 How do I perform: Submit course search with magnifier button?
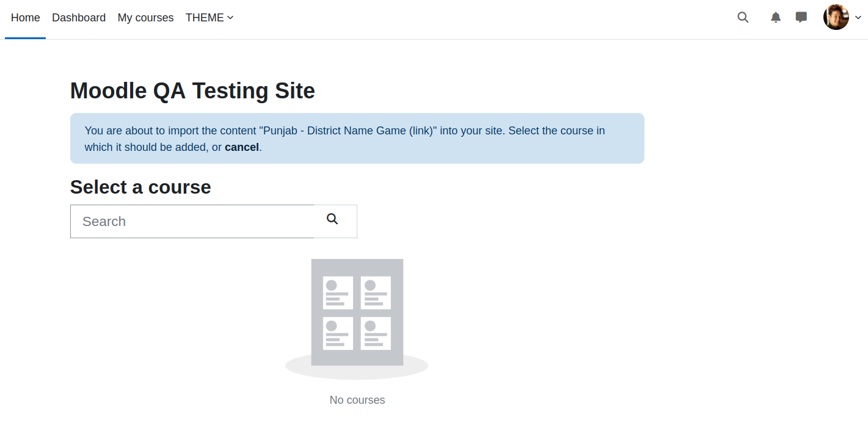335,221
